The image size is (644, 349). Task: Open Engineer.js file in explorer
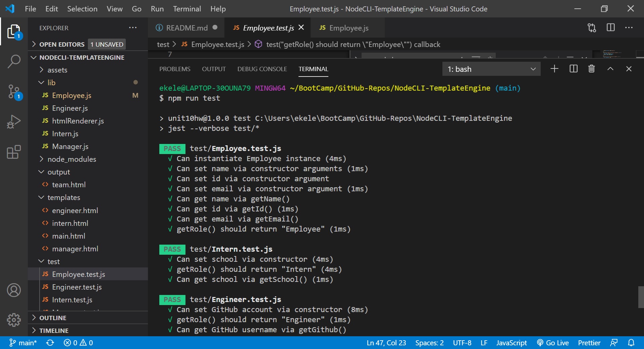[x=88, y=108]
